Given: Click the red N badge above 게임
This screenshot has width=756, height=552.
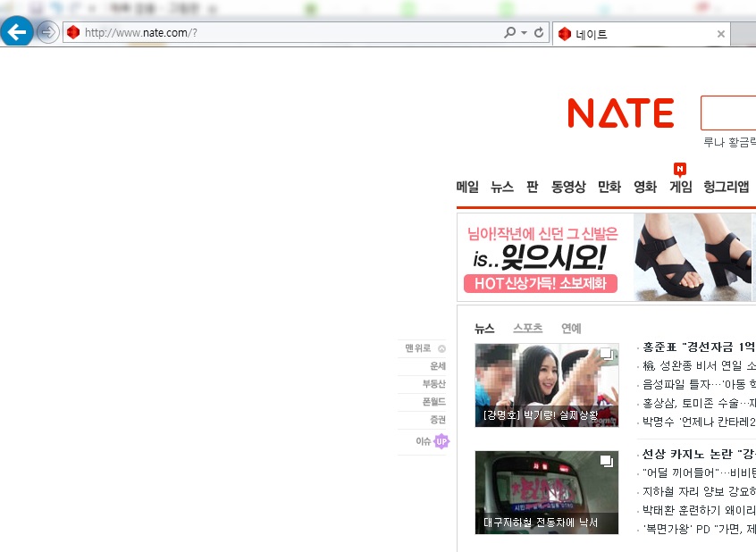Looking at the screenshot, I should tap(680, 169).
